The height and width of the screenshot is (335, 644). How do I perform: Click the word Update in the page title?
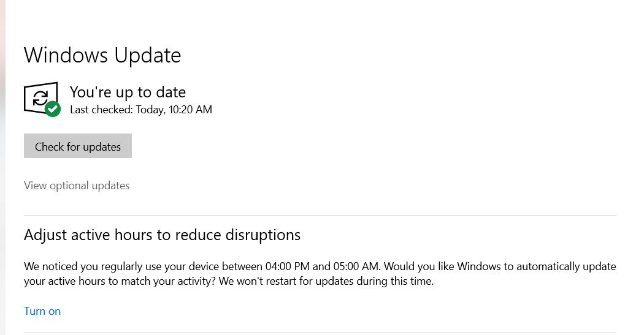coord(147,56)
